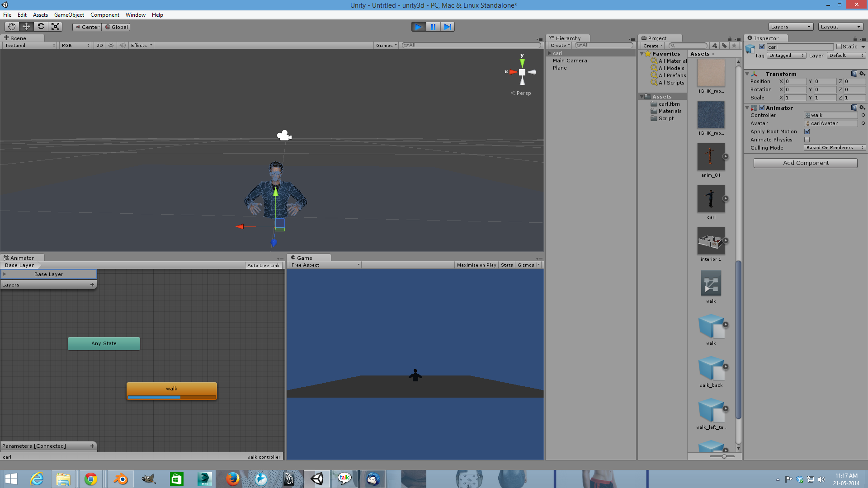Viewport: 868px width, 488px height.
Task: Open the Window menu
Action: pos(136,15)
